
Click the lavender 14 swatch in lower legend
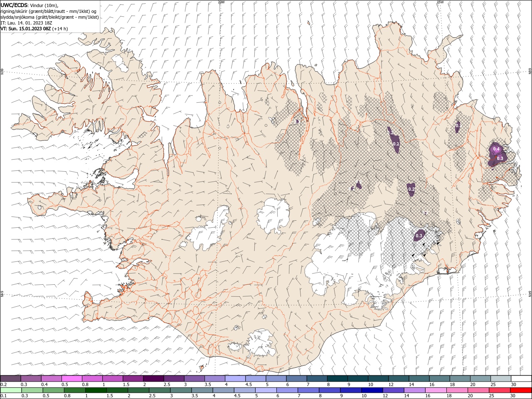pos(414,390)
